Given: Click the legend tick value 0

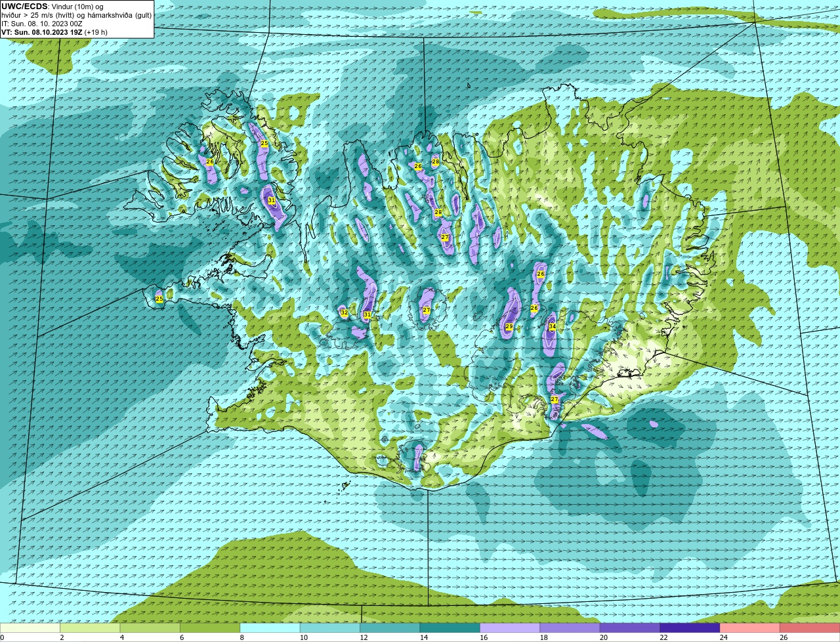Looking at the screenshot, I should [x=3, y=637].
